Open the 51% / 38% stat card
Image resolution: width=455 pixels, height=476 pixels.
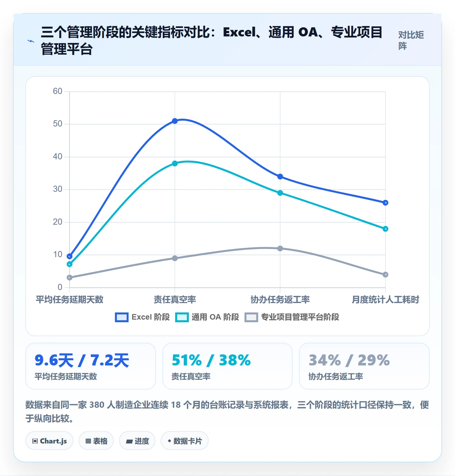227,366
